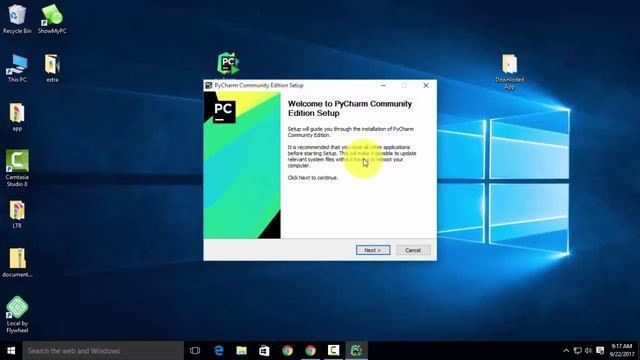Open Task View from the taskbar
The image size is (640, 360).
click(195, 351)
